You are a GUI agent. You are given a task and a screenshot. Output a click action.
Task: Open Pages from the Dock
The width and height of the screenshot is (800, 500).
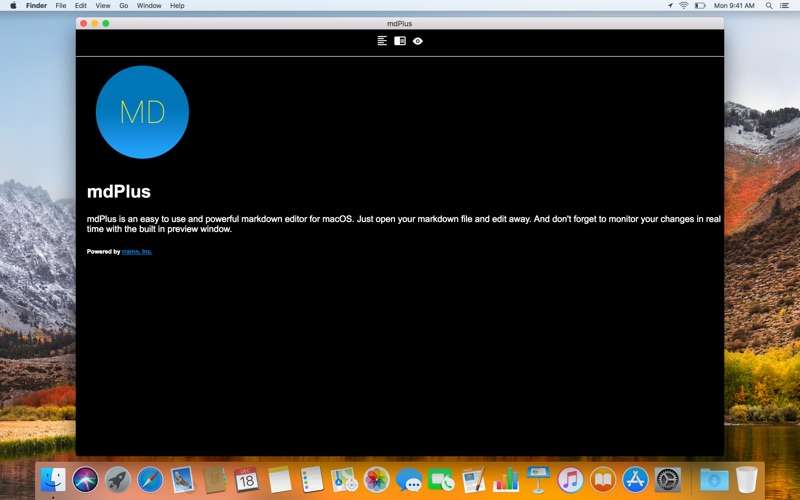click(x=473, y=480)
